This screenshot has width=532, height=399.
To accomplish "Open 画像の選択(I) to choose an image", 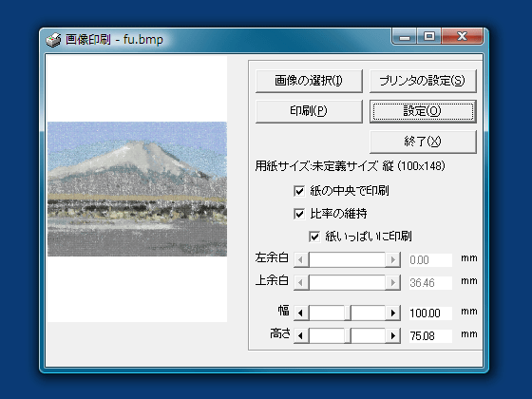I will [309, 81].
